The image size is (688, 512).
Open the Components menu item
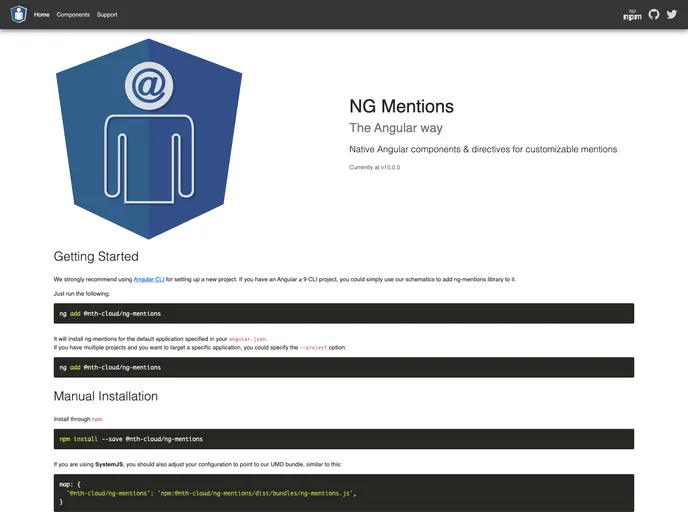pos(73,14)
